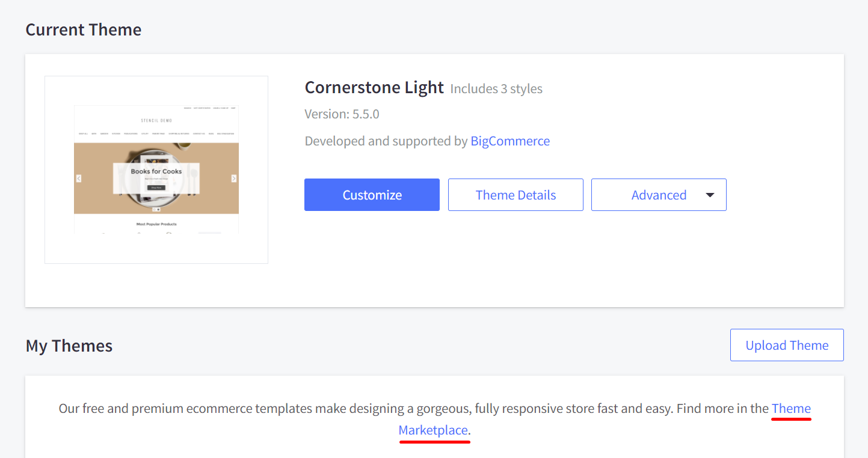Click the Stencil Demo logo in preview

tap(156, 121)
